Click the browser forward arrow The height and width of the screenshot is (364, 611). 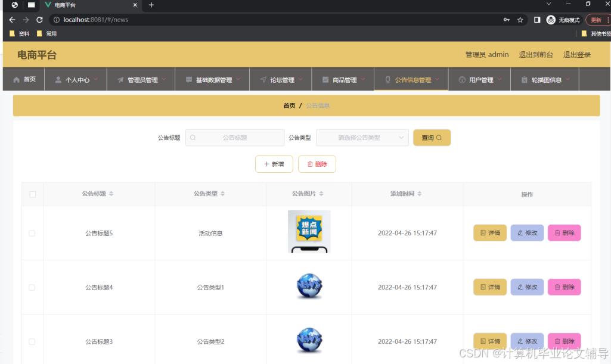pyautogui.click(x=26, y=20)
